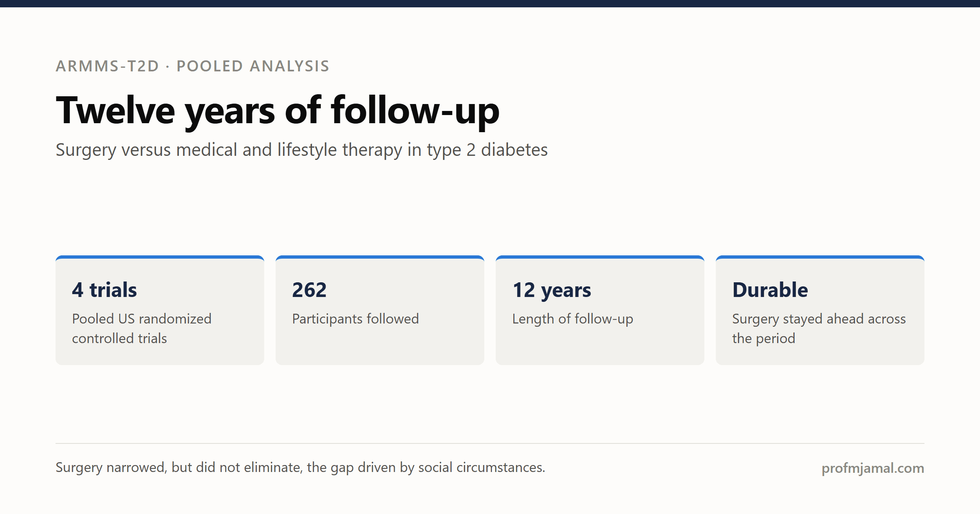The width and height of the screenshot is (980, 514).
Task: Click the blue accent atop 'Durable' card
Action: pyautogui.click(x=820, y=257)
